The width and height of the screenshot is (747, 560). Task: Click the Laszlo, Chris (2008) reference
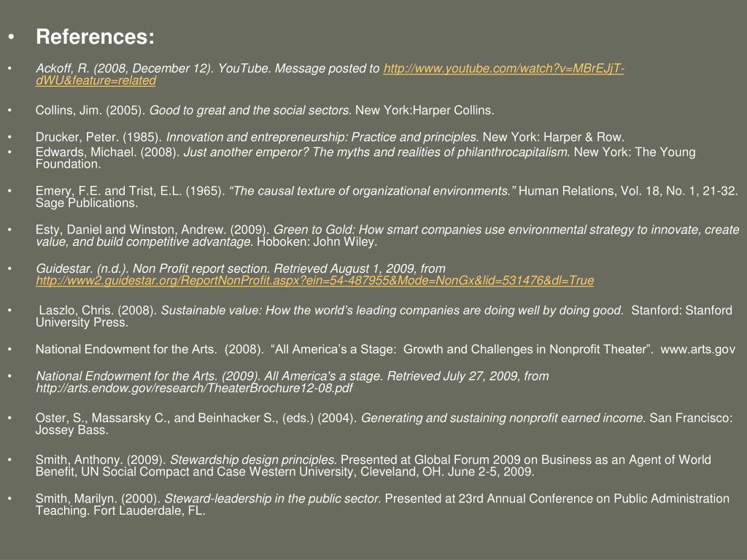(98, 311)
